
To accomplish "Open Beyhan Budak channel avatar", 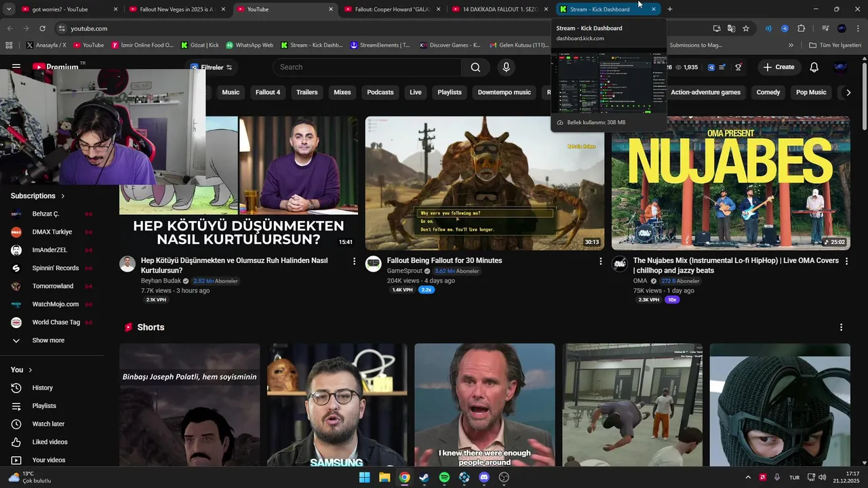I will coord(127,264).
